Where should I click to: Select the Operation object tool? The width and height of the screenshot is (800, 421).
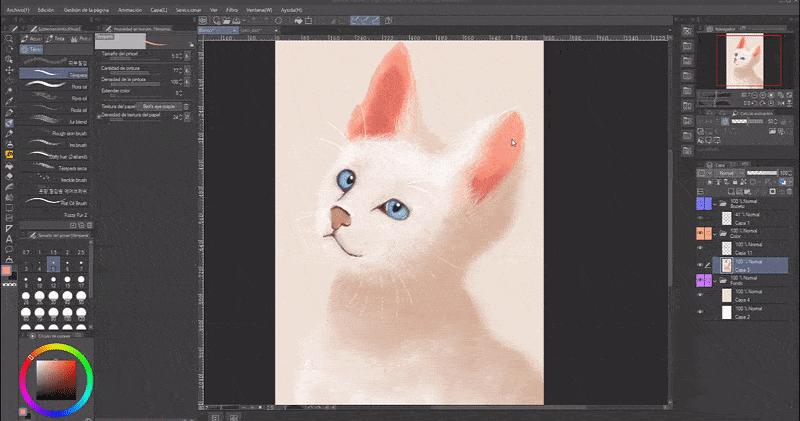(x=9, y=59)
